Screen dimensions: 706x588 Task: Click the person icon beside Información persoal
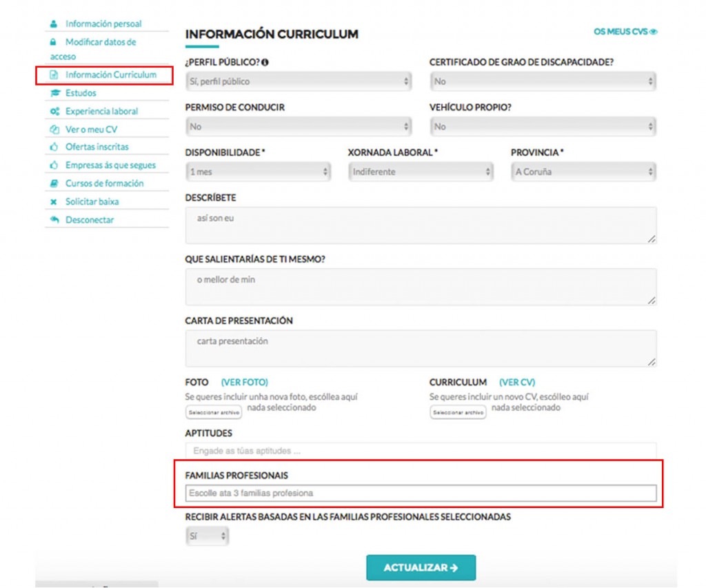[54, 24]
